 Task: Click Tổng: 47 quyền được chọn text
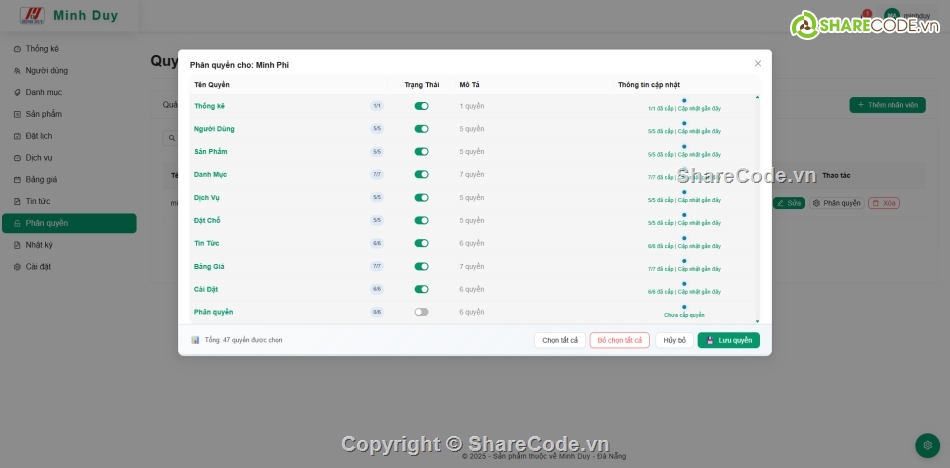tap(243, 340)
